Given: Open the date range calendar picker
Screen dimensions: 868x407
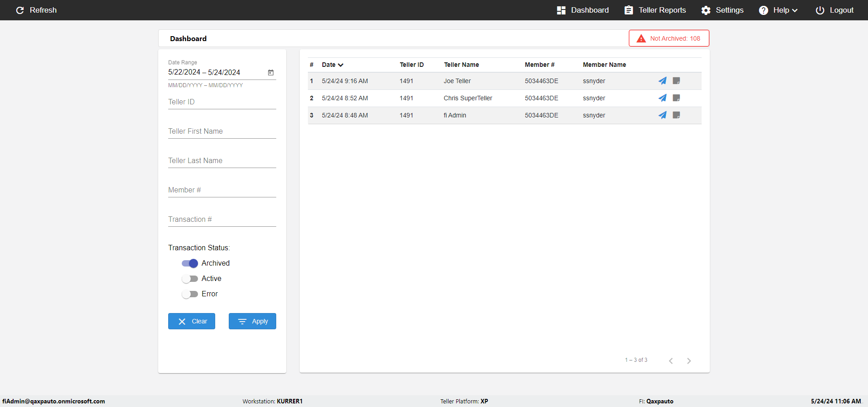Looking at the screenshot, I should [x=271, y=72].
